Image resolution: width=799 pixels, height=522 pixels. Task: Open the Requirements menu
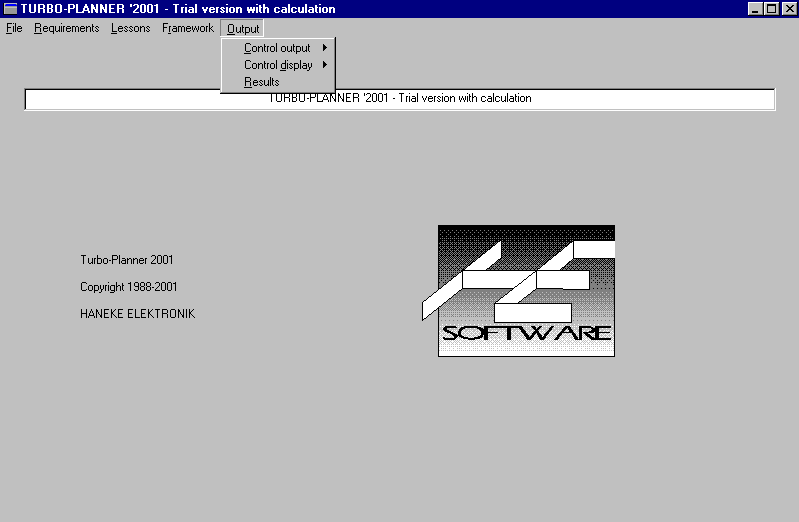[x=66, y=28]
